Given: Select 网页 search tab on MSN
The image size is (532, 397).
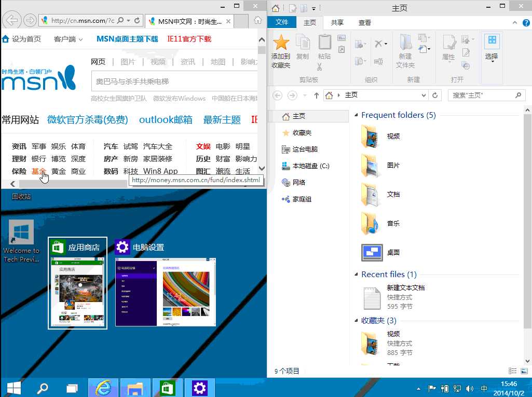Looking at the screenshot, I should point(98,62).
